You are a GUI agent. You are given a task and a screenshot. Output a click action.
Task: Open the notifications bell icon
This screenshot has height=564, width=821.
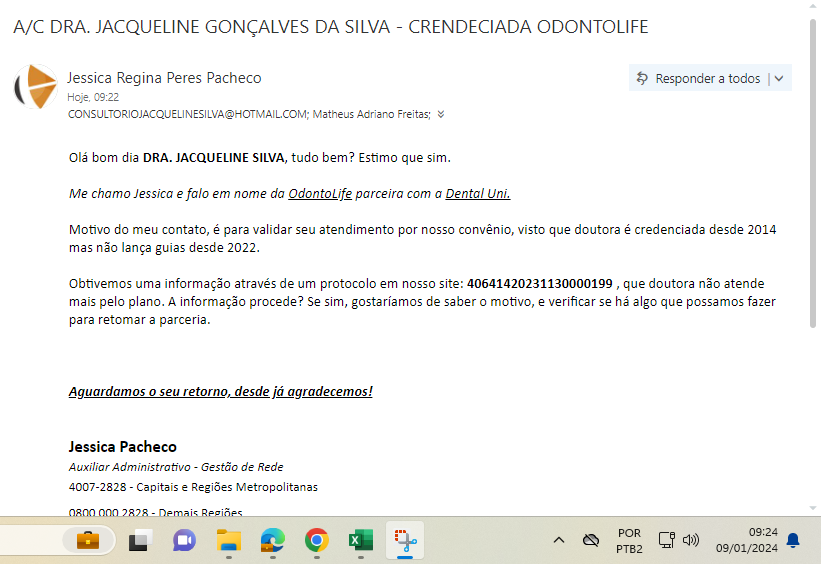(x=793, y=540)
